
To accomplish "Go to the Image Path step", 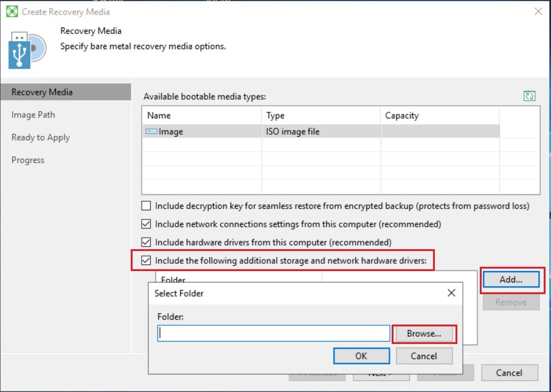I will [x=33, y=115].
